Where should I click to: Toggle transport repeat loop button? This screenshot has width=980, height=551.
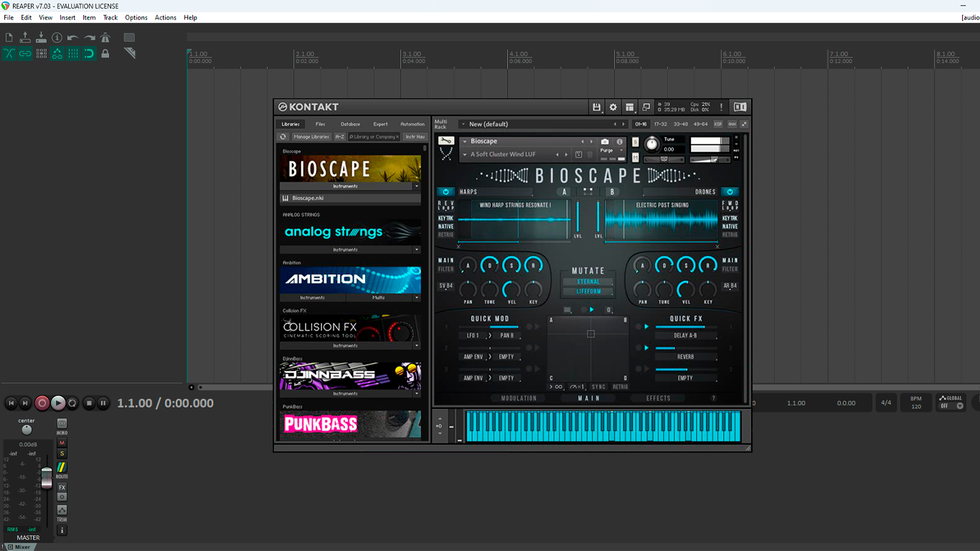coord(72,403)
